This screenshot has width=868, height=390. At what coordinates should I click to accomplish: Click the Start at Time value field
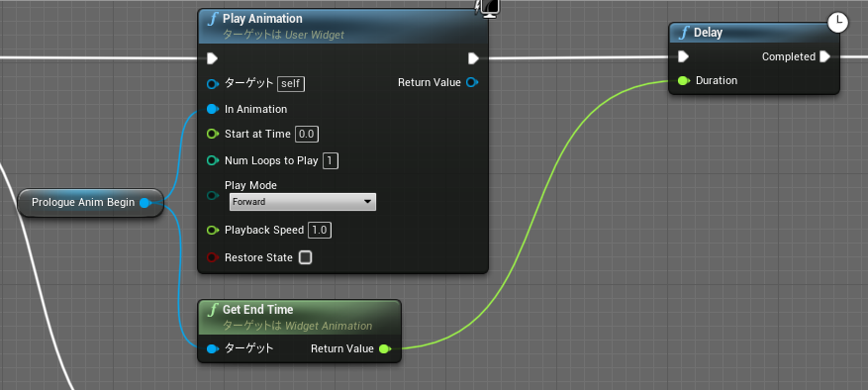pos(307,134)
